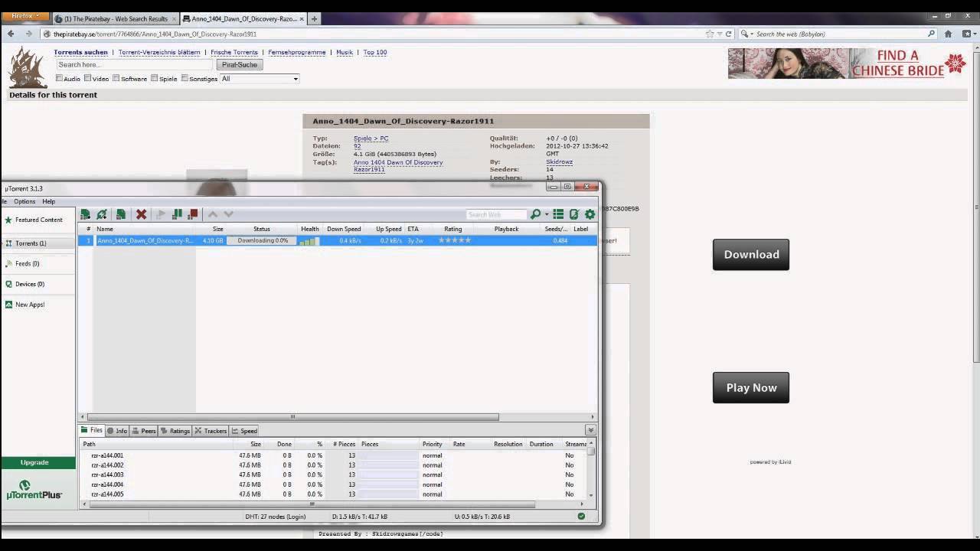Open Torrents suchen link
Image resolution: width=980 pixels, height=551 pixels.
[x=80, y=52]
